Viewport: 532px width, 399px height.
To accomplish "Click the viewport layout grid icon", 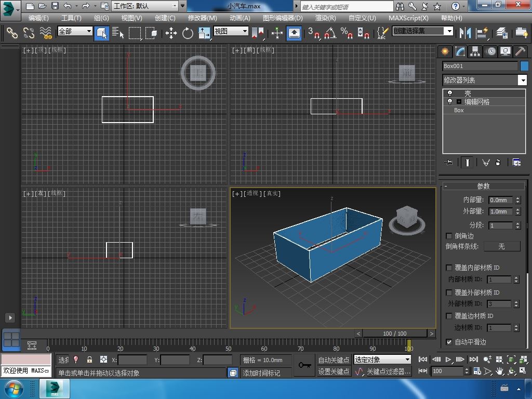I will [x=11, y=339].
